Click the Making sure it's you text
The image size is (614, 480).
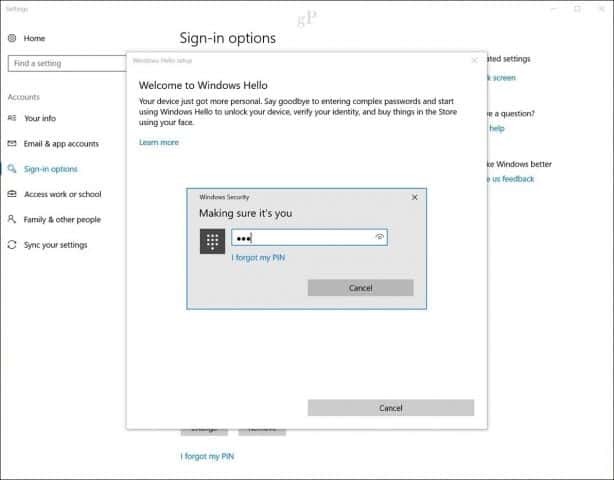pos(246,213)
